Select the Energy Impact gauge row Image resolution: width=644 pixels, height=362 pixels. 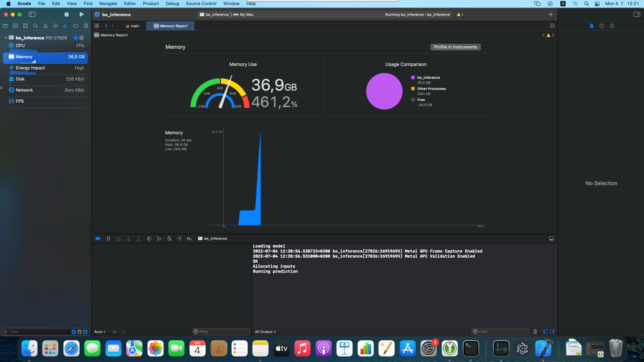point(45,68)
